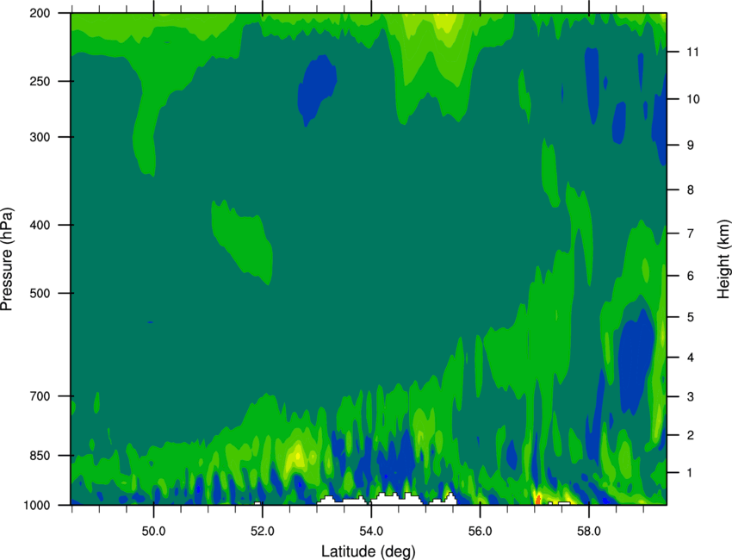This screenshot has width=732, height=560.
Task: Select the 700 pressure tick label
Action: (40, 396)
